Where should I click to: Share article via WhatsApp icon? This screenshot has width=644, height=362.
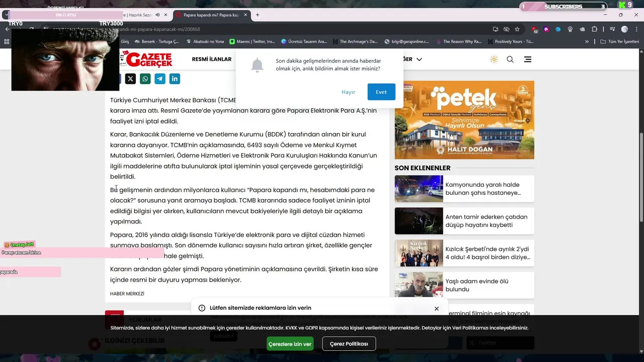[145, 78]
